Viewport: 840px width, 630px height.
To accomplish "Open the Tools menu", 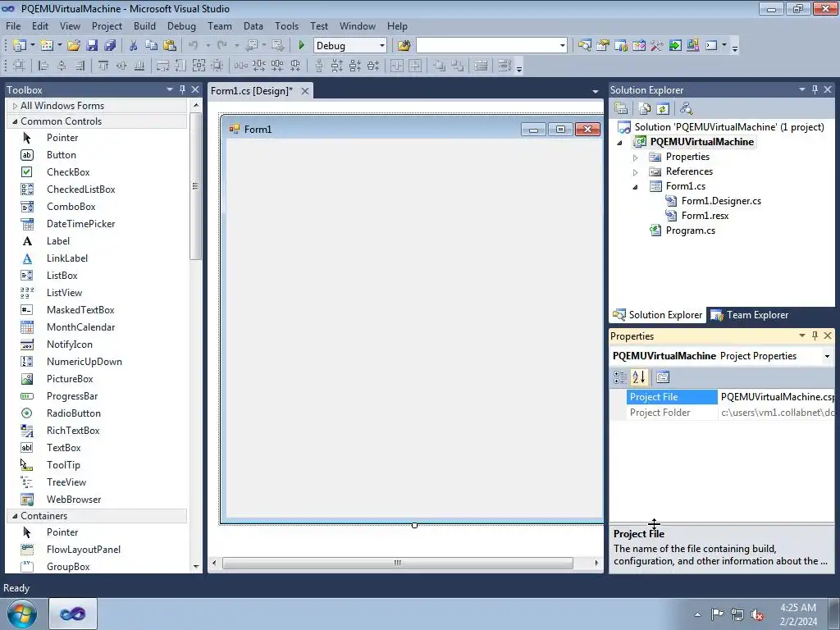I will pos(286,25).
